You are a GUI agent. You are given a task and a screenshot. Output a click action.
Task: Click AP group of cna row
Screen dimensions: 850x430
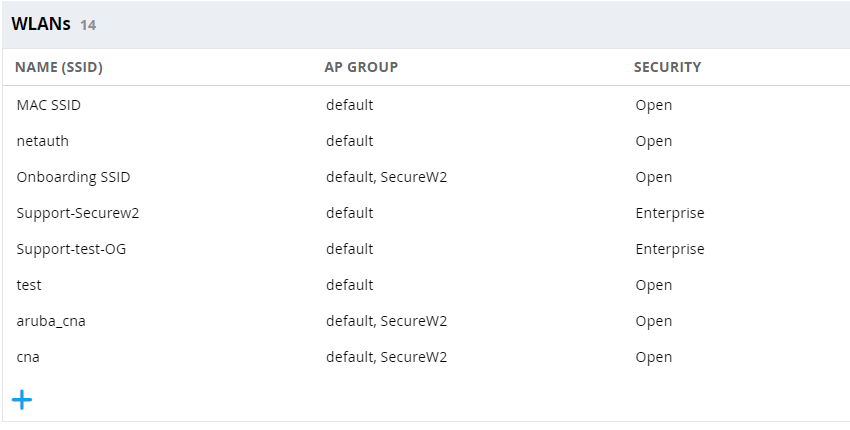386,357
